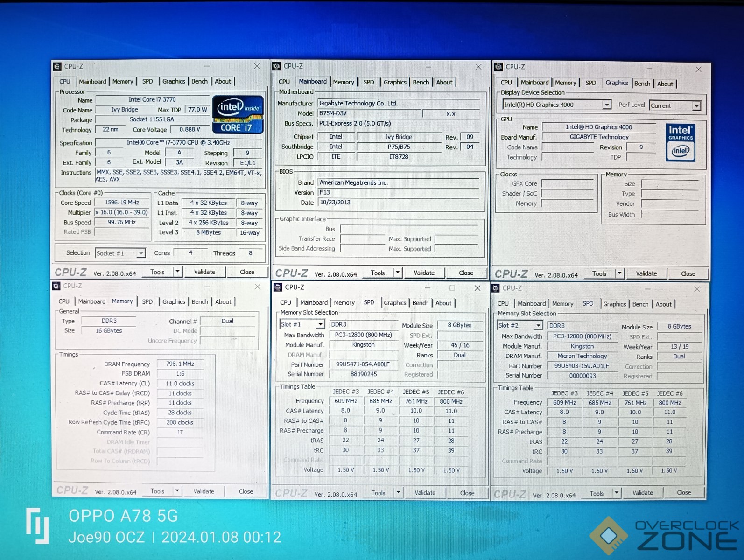This screenshot has height=560, width=744.
Task: Click the Slot #1 part number 99U5471-054.A00LF
Action: point(363,364)
